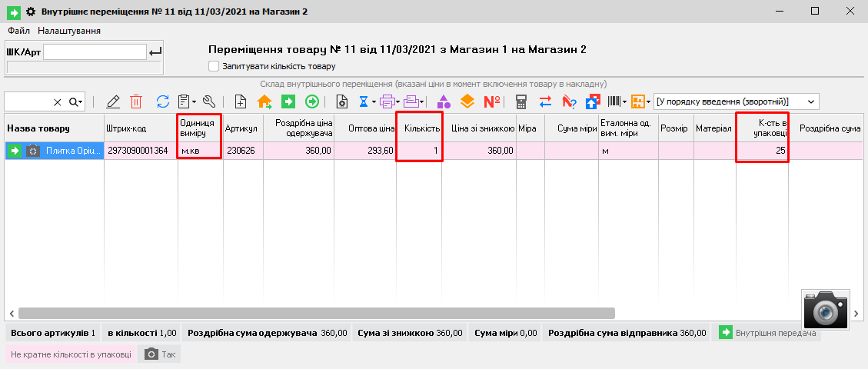The width and height of the screenshot is (868, 369).
Task: Click the red N№ numbering icon
Action: (492, 101)
